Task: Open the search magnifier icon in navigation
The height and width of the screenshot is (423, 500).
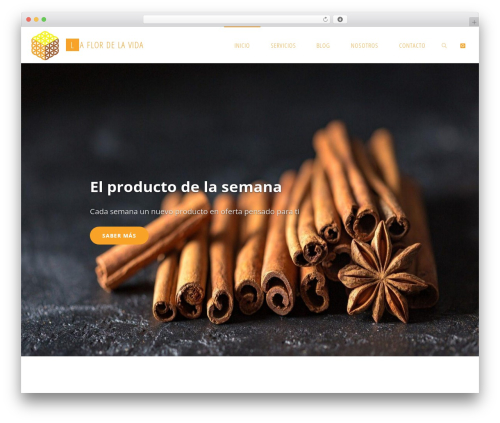Action: (444, 46)
